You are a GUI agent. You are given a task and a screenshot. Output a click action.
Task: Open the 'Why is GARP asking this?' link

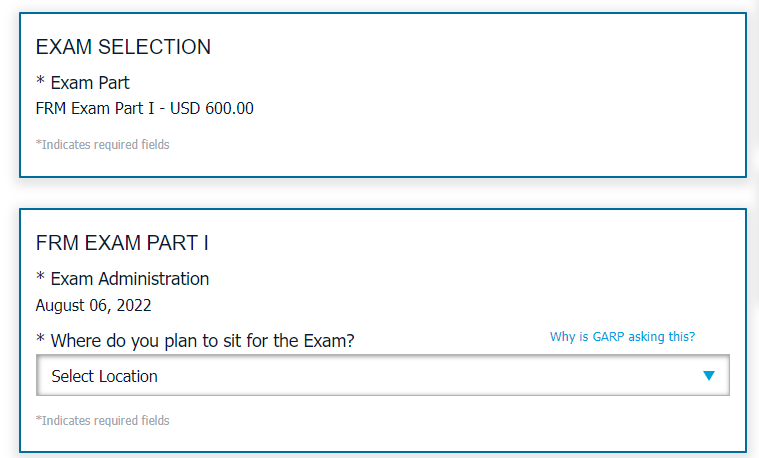tap(622, 337)
